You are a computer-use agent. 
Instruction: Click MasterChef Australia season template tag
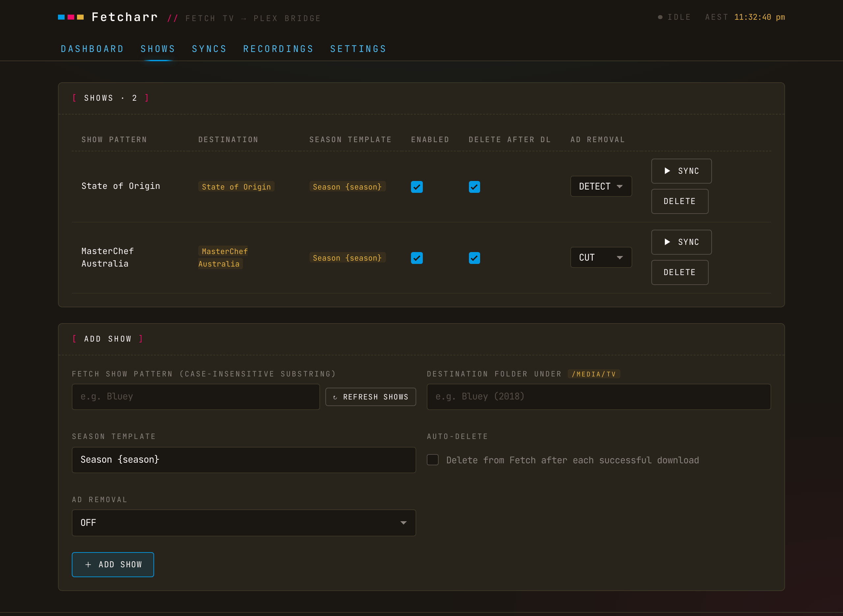(x=347, y=258)
